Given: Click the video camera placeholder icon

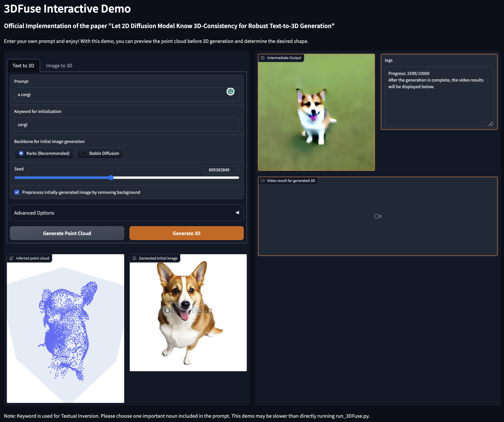Looking at the screenshot, I should click(x=378, y=216).
